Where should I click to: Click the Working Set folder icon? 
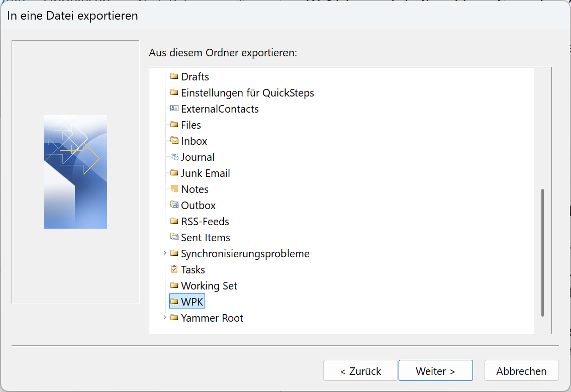[174, 285]
